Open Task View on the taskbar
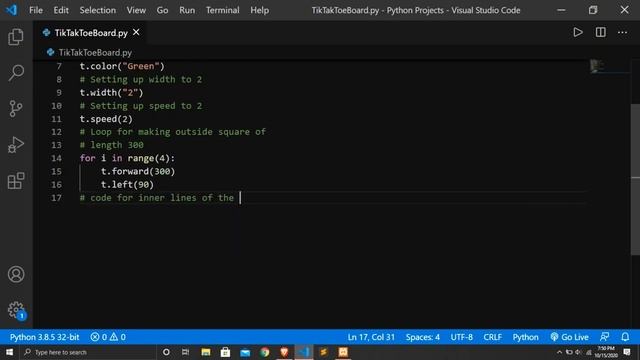The image size is (640, 360). [186, 352]
